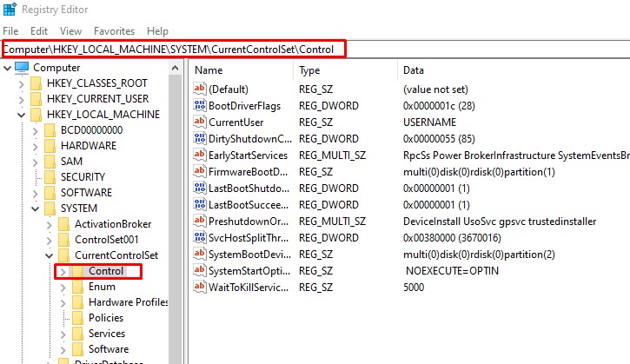This screenshot has width=630, height=364.
Task: Click the SystemBootDevice value icon
Action: [200, 254]
